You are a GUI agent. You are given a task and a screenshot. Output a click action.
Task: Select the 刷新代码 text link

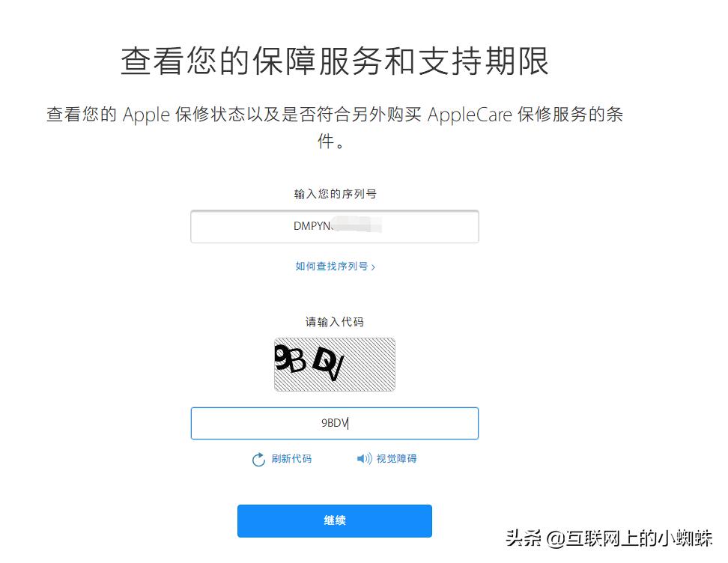[291, 459]
